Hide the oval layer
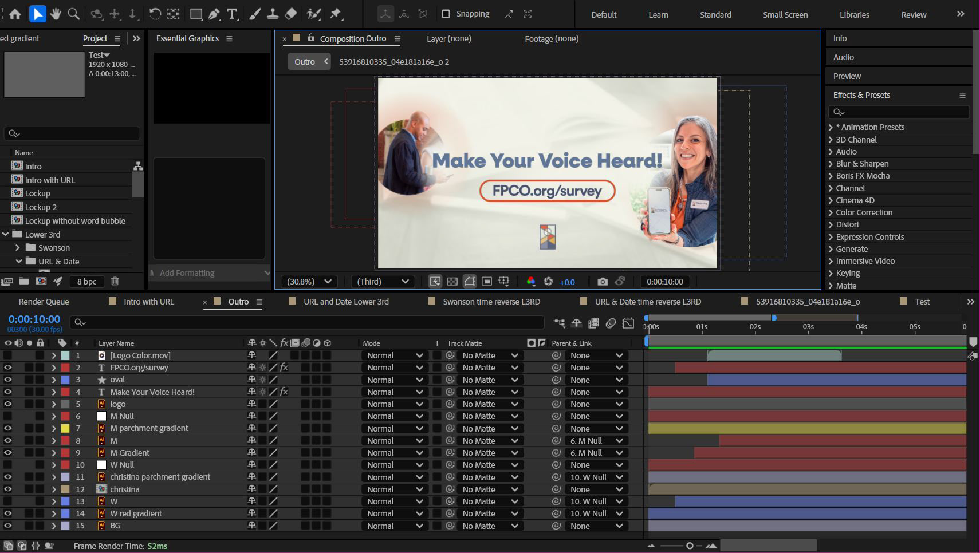The width and height of the screenshot is (980, 553). (x=8, y=380)
